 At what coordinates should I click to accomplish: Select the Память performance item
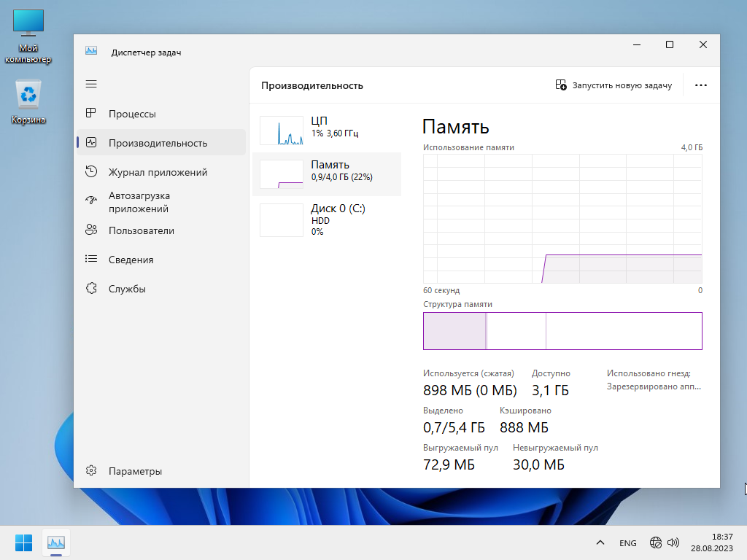(327, 174)
